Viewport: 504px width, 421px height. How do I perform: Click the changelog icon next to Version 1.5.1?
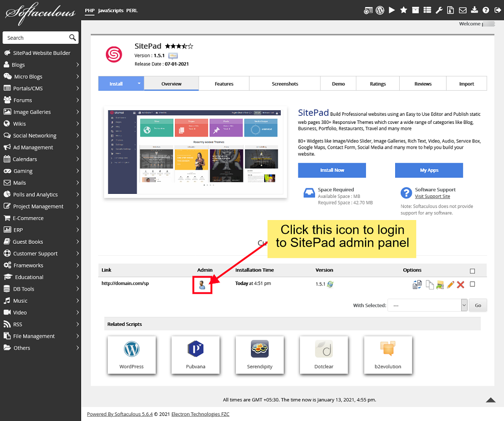click(x=173, y=55)
